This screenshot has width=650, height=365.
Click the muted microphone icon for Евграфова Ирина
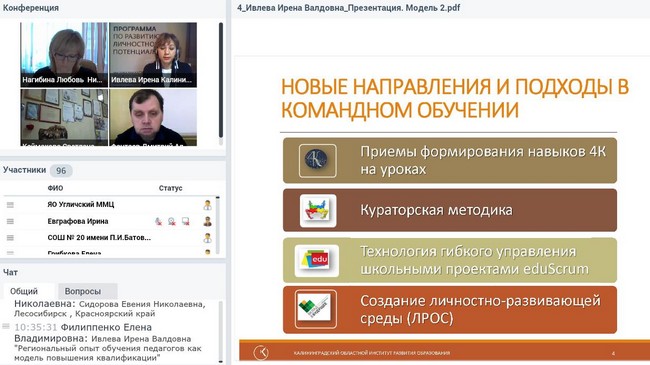(x=158, y=221)
